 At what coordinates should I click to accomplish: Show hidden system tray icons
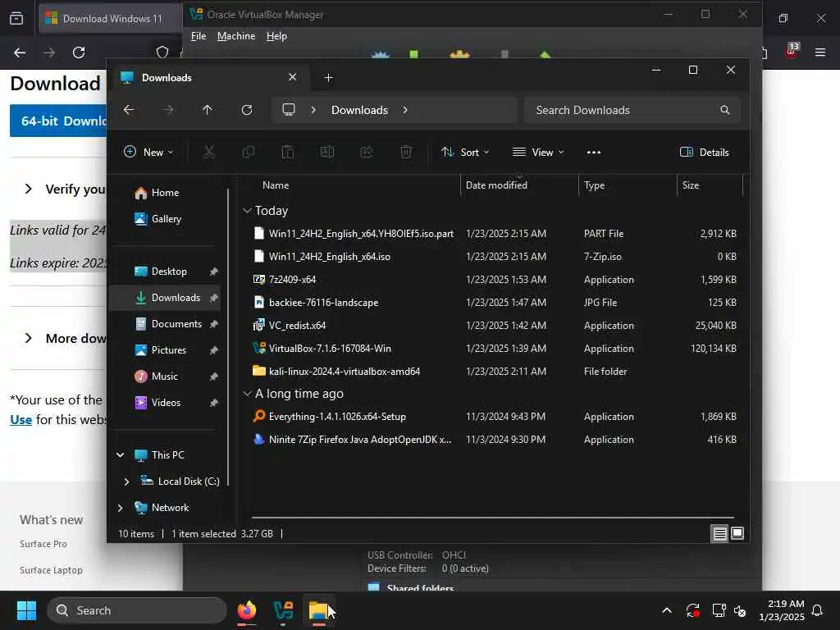667,610
